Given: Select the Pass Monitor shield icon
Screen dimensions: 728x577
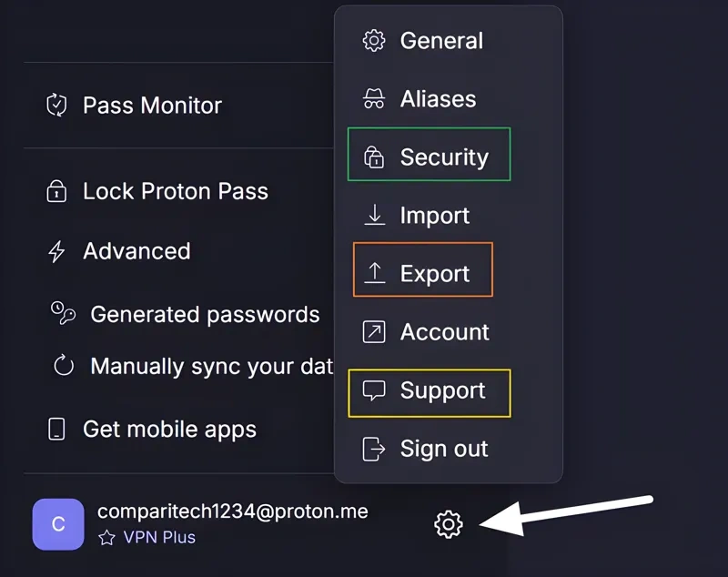Looking at the screenshot, I should [56, 105].
